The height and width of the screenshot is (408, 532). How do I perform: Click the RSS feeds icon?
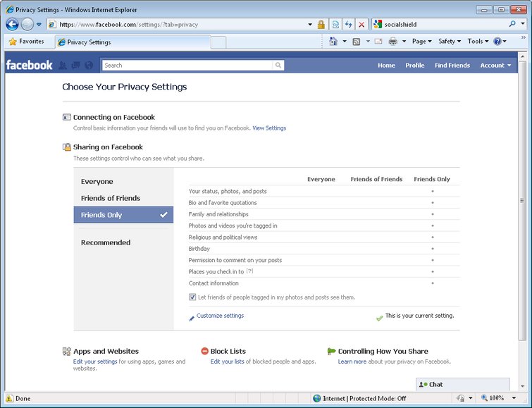pyautogui.click(x=357, y=42)
